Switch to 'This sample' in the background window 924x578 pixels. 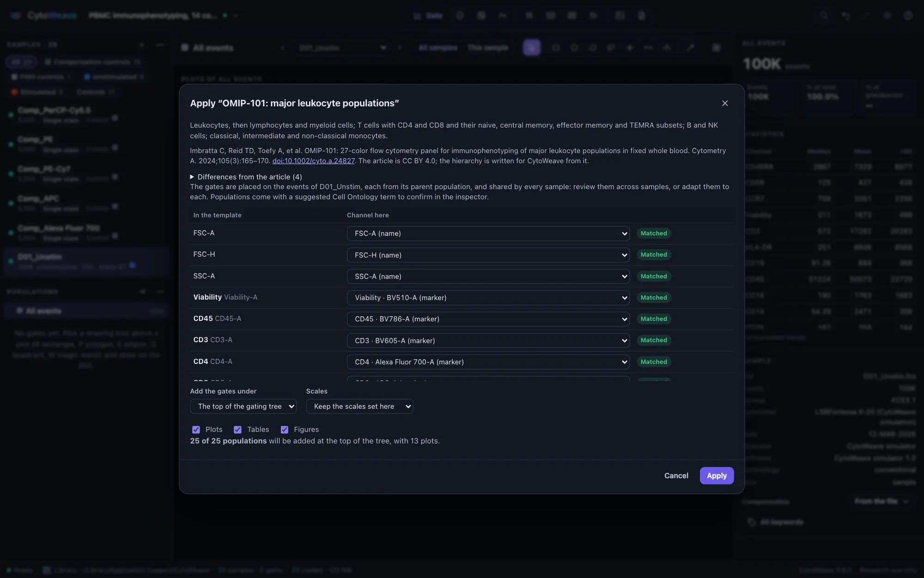pyautogui.click(x=488, y=48)
